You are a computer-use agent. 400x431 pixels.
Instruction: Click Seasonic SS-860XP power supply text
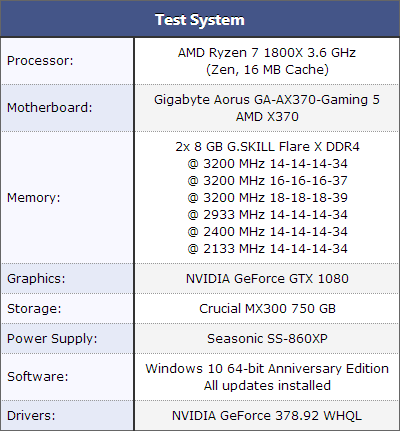click(x=267, y=338)
